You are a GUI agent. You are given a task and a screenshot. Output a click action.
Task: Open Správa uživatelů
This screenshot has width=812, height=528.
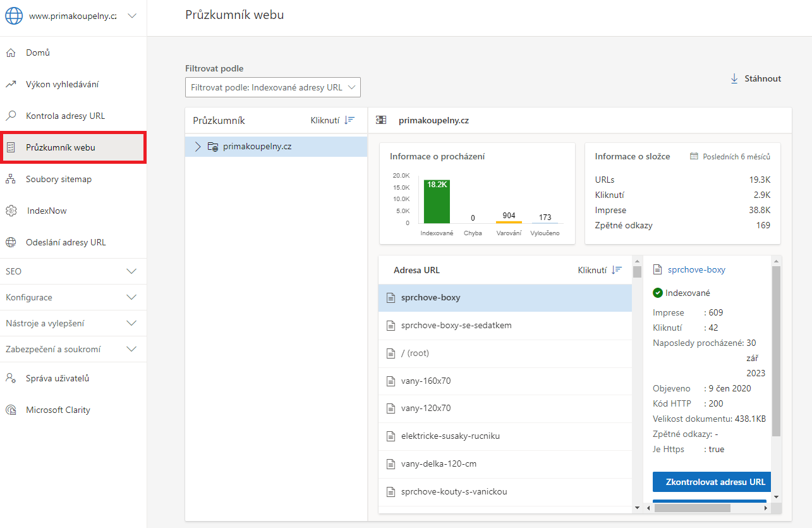(73, 378)
